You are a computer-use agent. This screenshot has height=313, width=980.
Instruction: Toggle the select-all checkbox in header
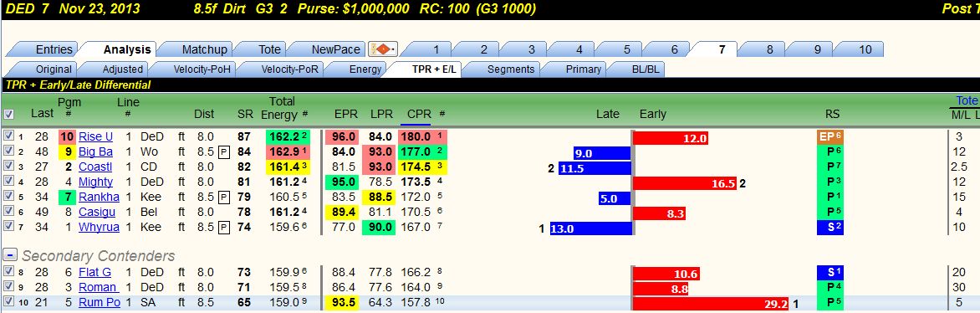[x=8, y=114]
